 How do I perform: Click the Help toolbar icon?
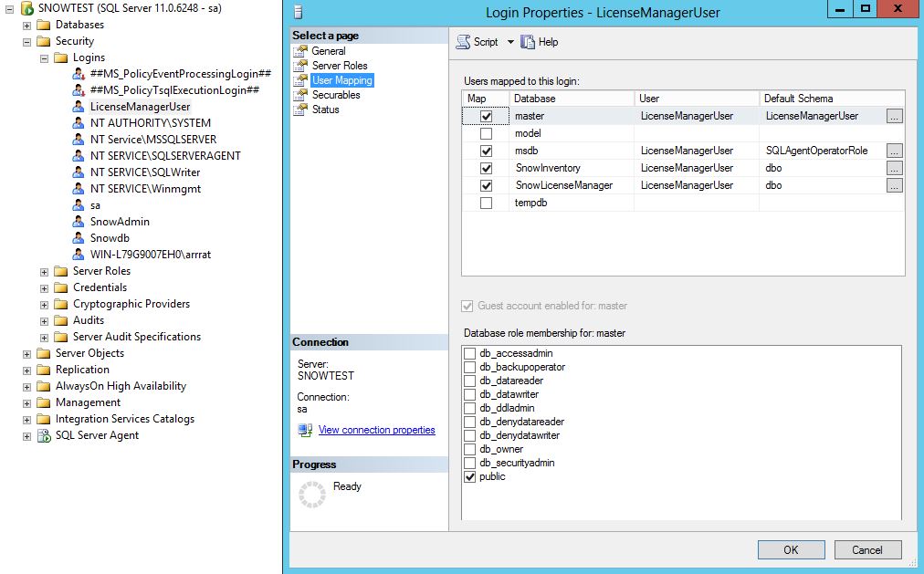(528, 42)
